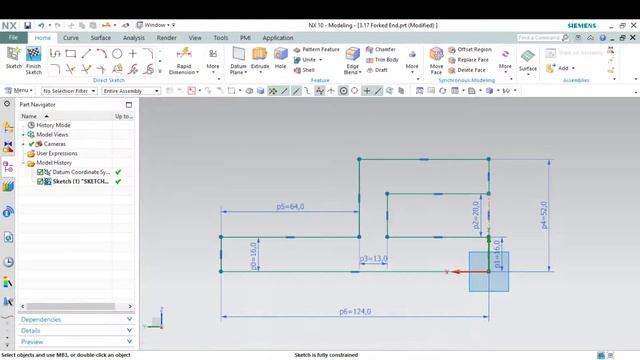Screen dimensions: 640x360
Task: Toggle Sketch (1) feature checkbox
Action: pos(40,182)
